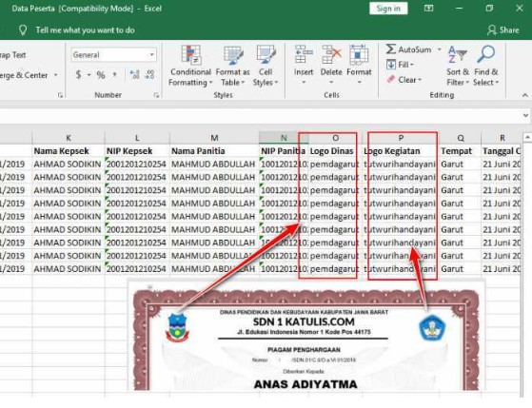Screen dimensions: 532x408
Task: Click Tell me what you want to do
Action: [85, 30]
